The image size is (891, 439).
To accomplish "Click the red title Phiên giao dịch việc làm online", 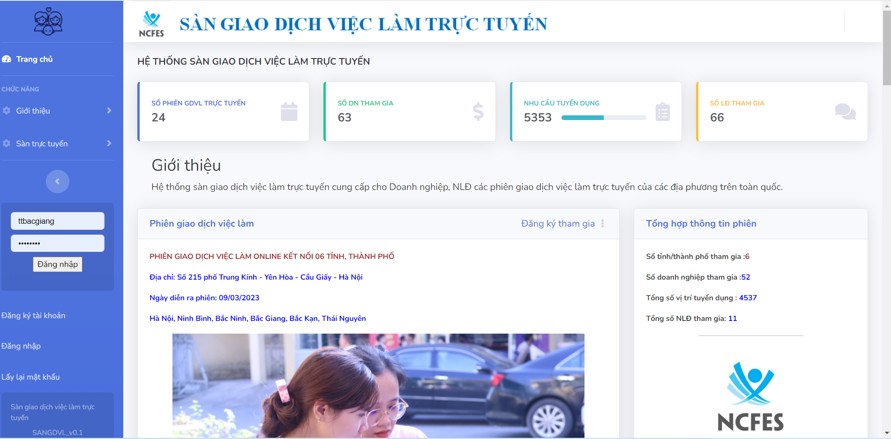I will (272, 256).
